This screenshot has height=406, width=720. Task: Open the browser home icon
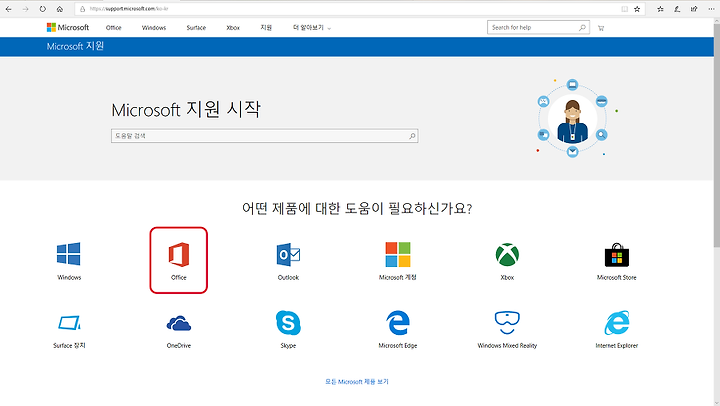coord(60,9)
